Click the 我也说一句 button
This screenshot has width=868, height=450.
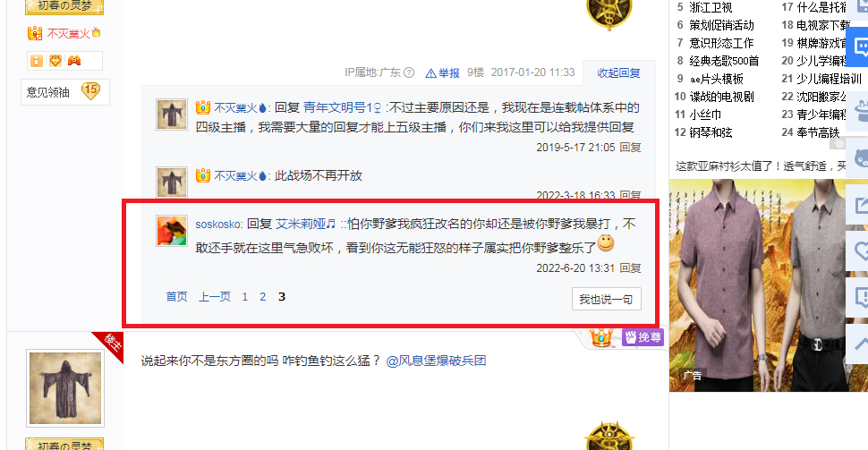[x=606, y=299]
